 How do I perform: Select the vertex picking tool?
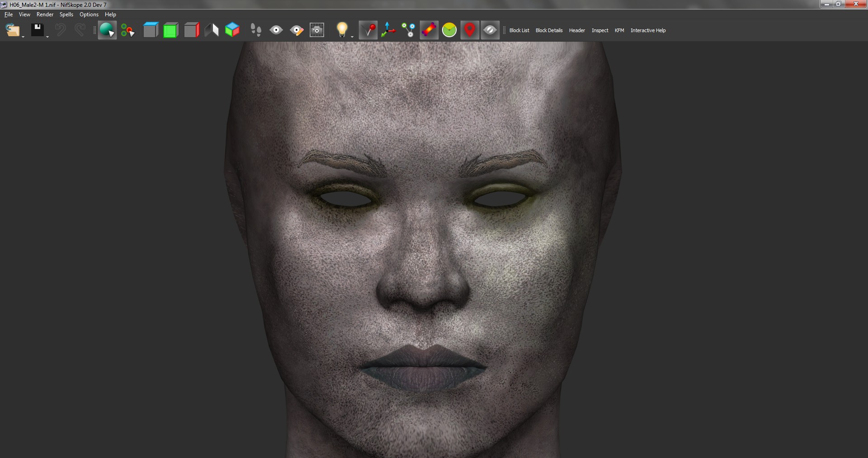coord(127,30)
